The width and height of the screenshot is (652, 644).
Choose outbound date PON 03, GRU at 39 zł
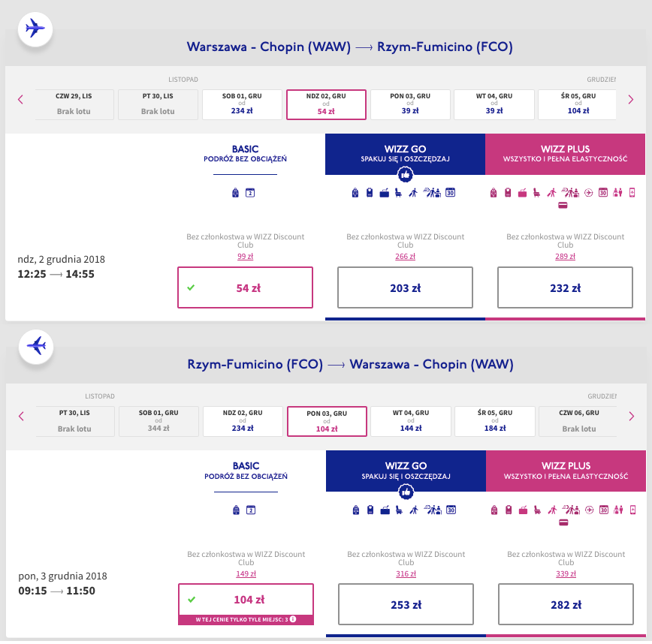410,104
